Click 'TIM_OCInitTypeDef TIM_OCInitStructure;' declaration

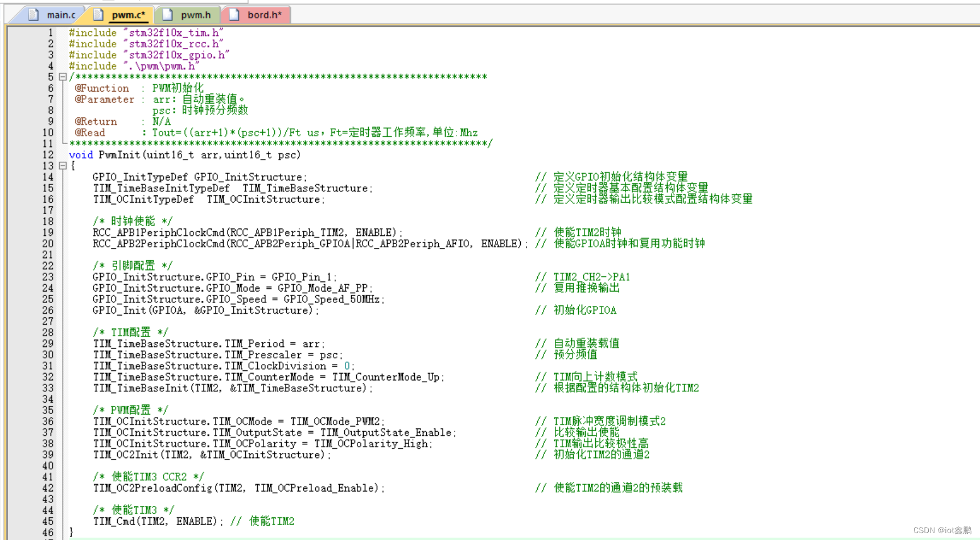209,199
